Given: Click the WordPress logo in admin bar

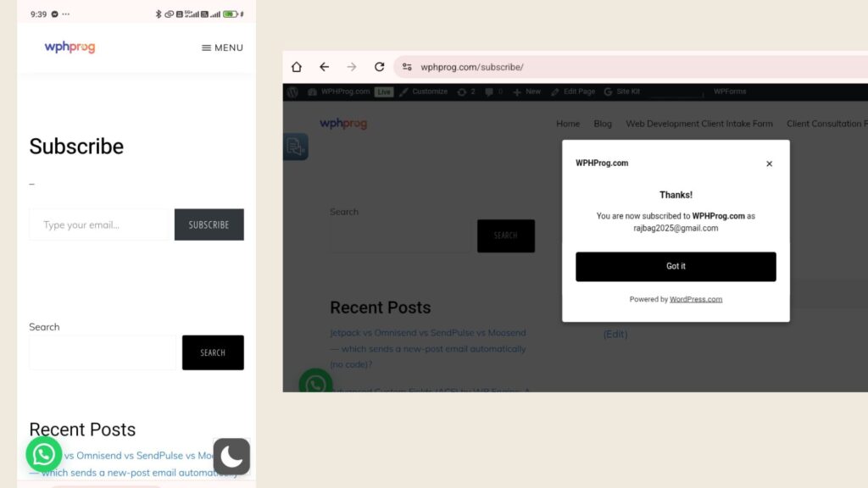Looking at the screenshot, I should point(292,91).
